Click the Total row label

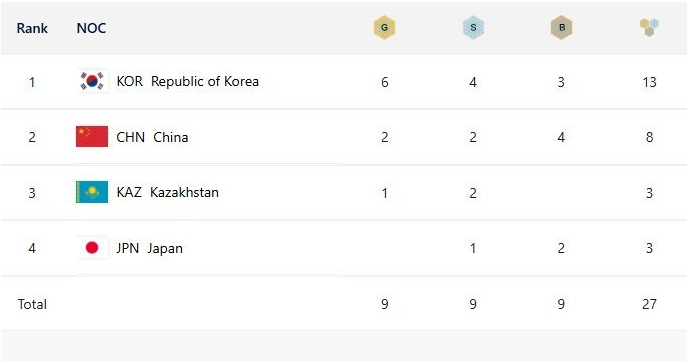pyautogui.click(x=32, y=304)
